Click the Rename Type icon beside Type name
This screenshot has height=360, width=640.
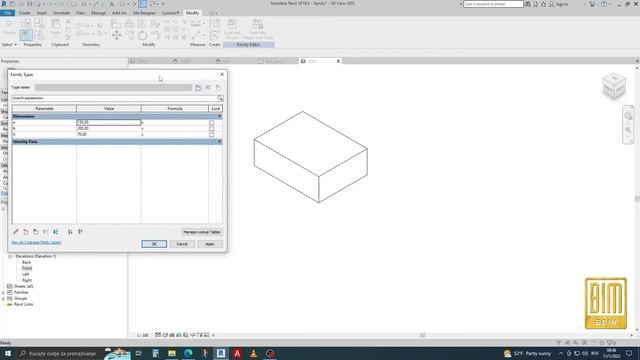[x=208, y=87]
